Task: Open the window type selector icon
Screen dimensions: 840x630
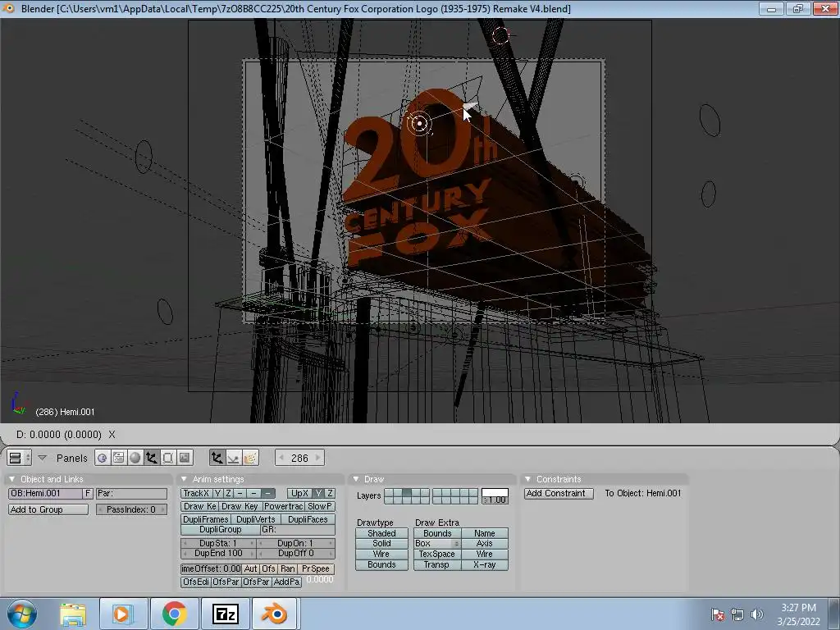Action: click(x=20, y=458)
